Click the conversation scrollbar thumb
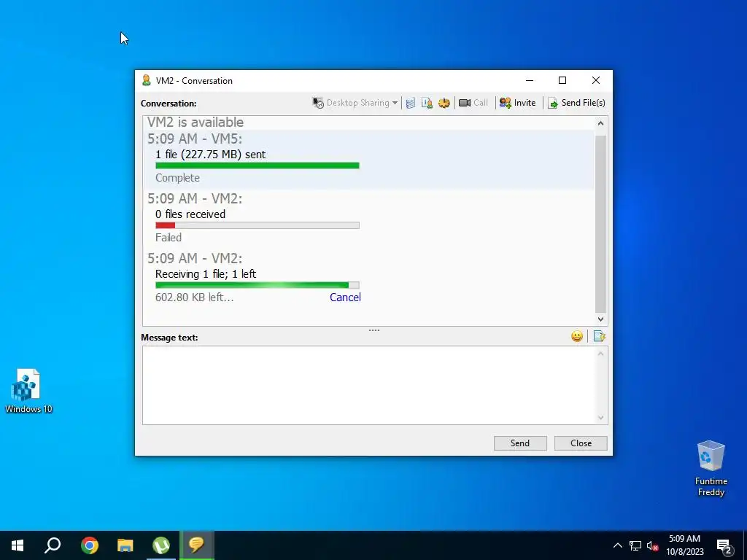The height and width of the screenshot is (560, 747). [601, 224]
